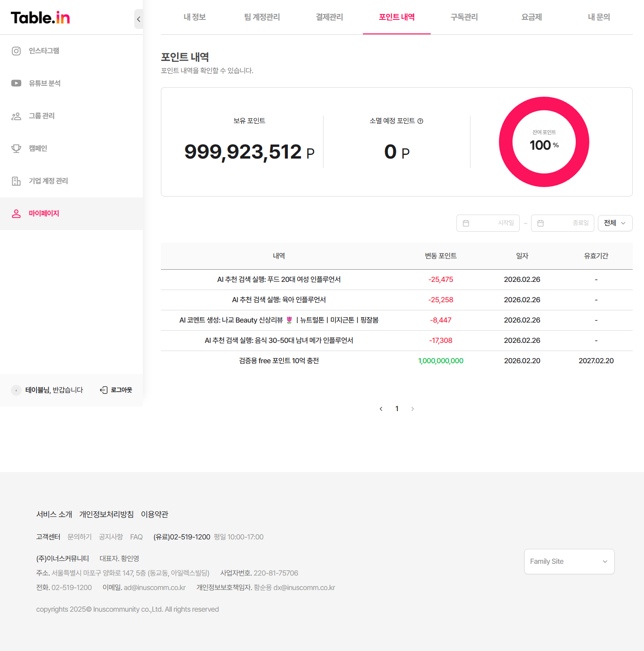Click the FAQ link in footer
644x651 pixels.
click(136, 537)
